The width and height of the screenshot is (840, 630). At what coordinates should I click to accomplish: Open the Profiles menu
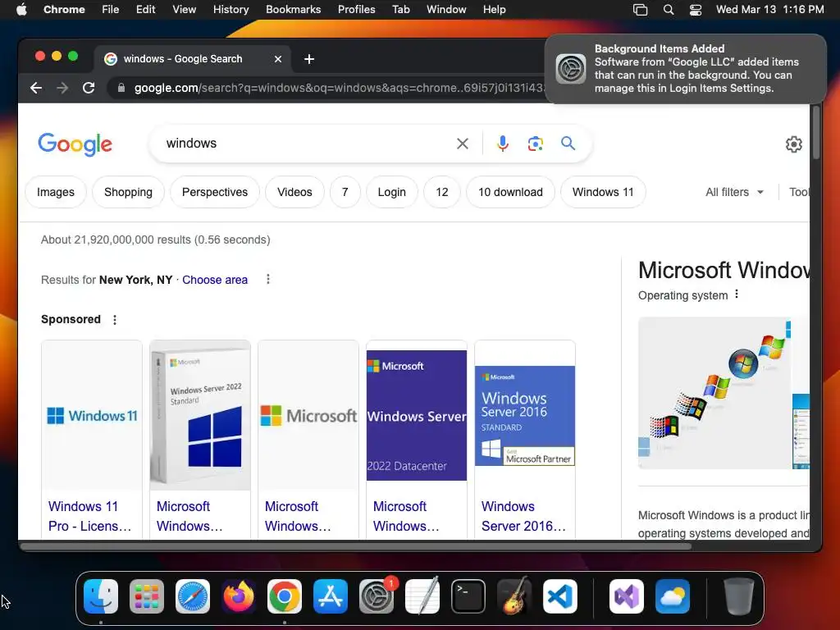click(356, 10)
